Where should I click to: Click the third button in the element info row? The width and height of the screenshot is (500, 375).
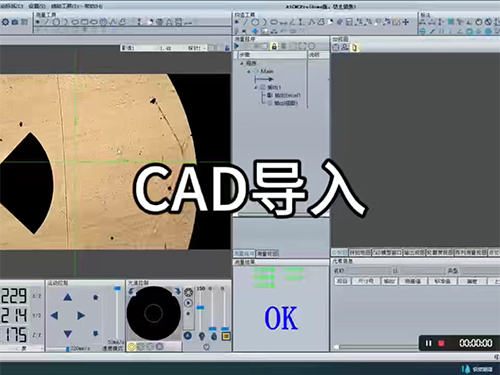click(389, 281)
